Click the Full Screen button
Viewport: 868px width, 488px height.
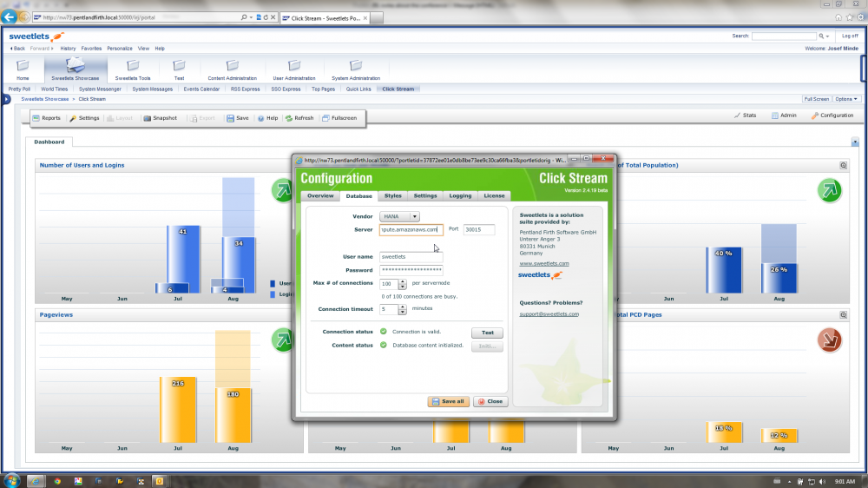[817, 99]
